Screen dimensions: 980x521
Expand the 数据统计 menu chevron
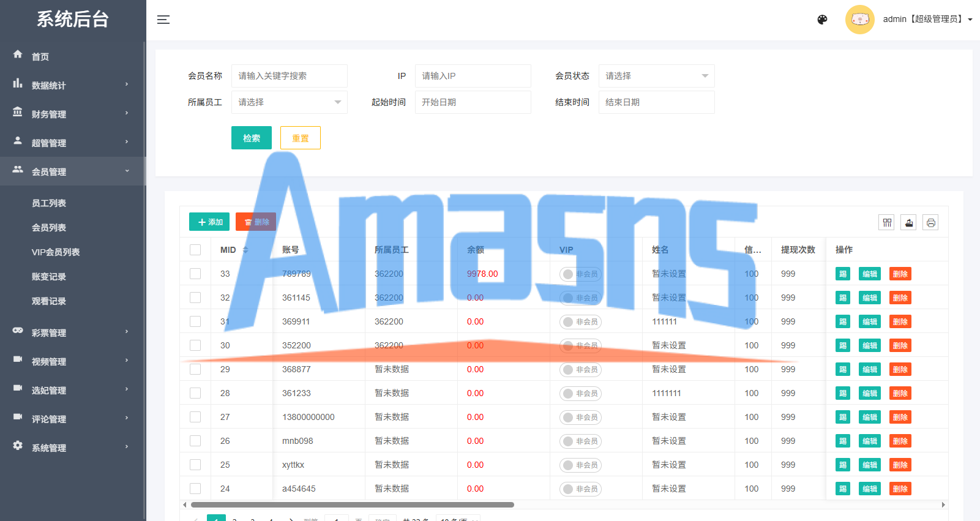(x=127, y=84)
